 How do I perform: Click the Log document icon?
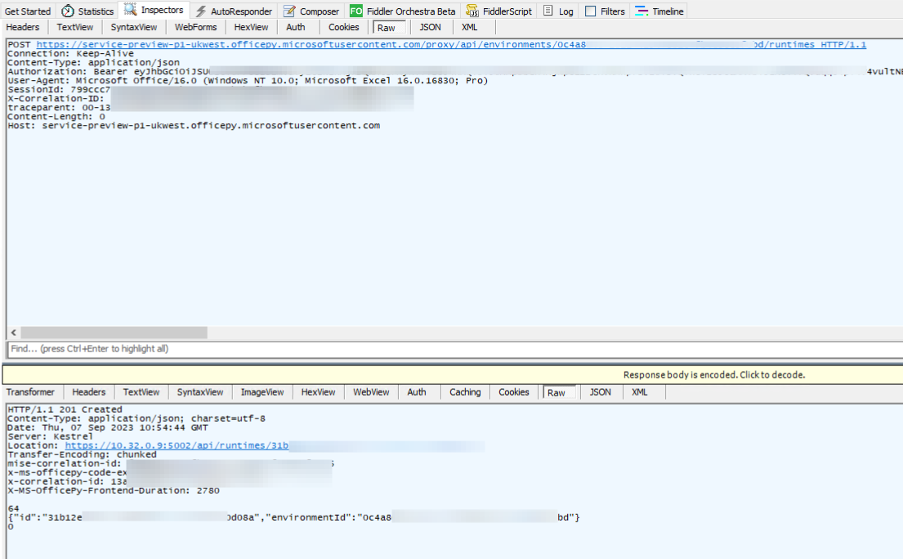(x=548, y=11)
